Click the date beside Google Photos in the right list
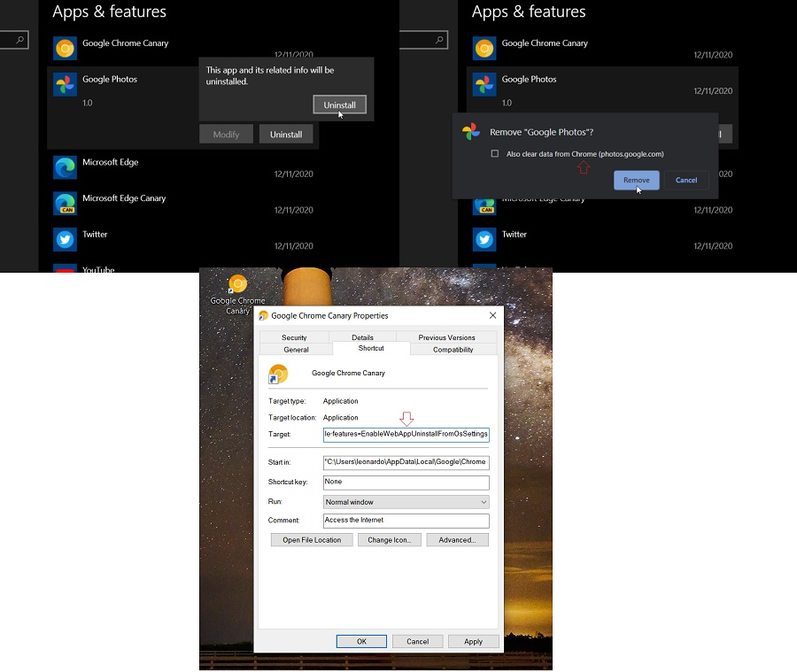The height and width of the screenshot is (672, 797). (x=713, y=91)
